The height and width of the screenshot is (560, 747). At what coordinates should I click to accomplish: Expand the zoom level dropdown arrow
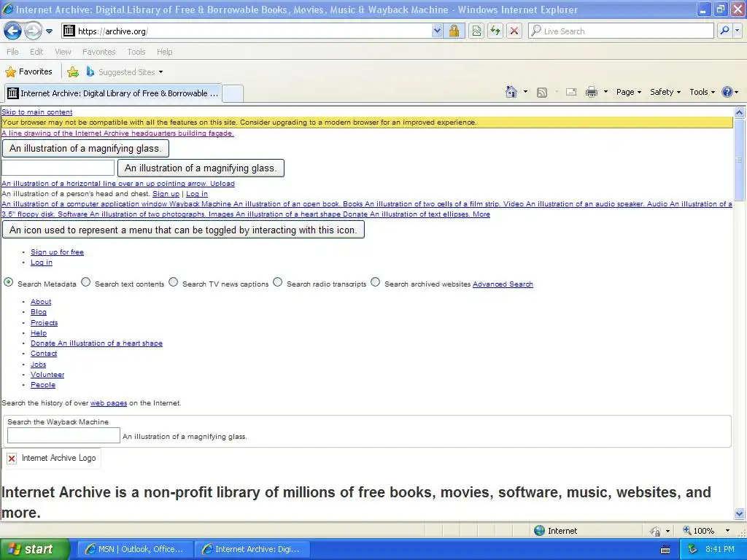[x=727, y=531]
